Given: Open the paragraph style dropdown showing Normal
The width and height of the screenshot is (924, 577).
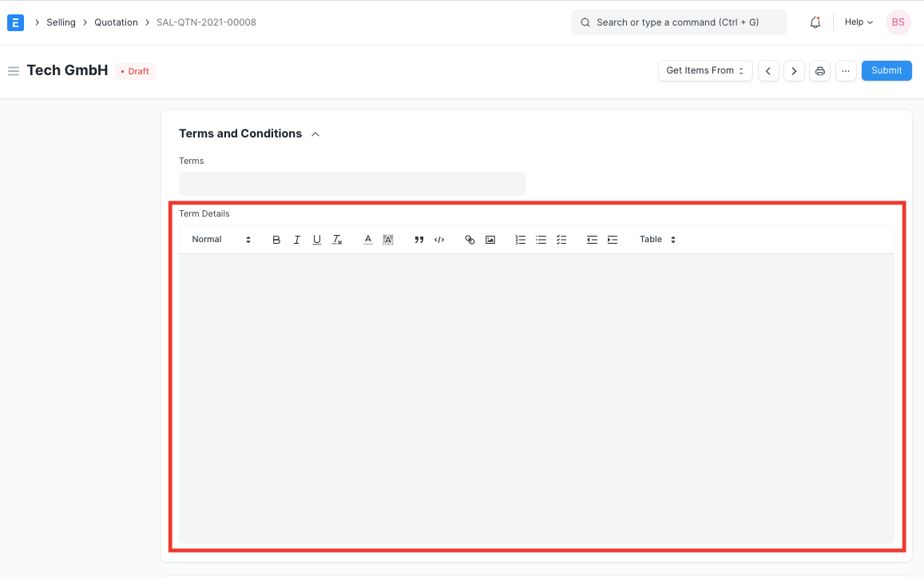Looking at the screenshot, I should (x=220, y=239).
